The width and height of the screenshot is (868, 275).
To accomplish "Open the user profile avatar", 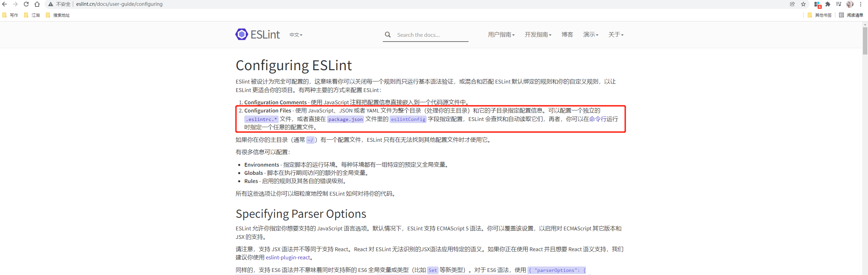I will (850, 4).
